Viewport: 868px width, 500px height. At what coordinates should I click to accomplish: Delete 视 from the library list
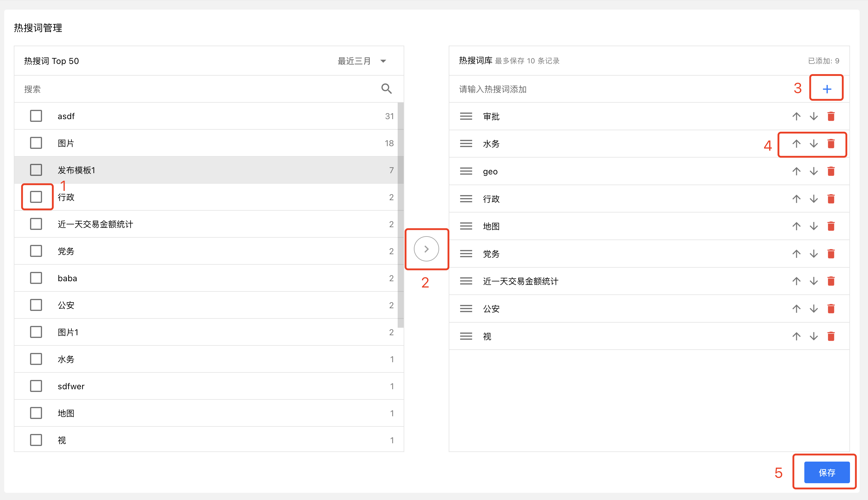(x=831, y=336)
